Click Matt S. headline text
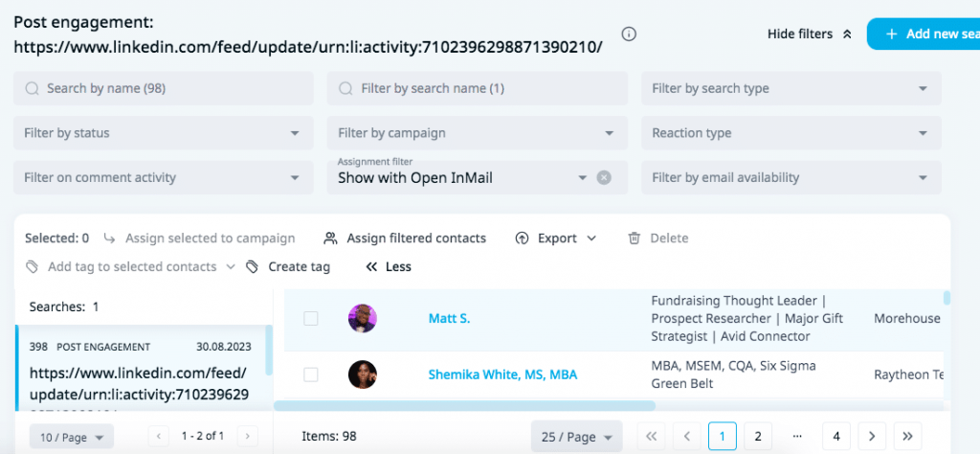 tap(746, 319)
